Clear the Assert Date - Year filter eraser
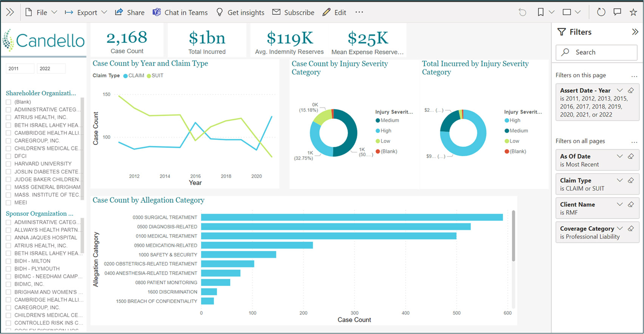Image resolution: width=644 pixels, height=334 pixels. tap(631, 90)
